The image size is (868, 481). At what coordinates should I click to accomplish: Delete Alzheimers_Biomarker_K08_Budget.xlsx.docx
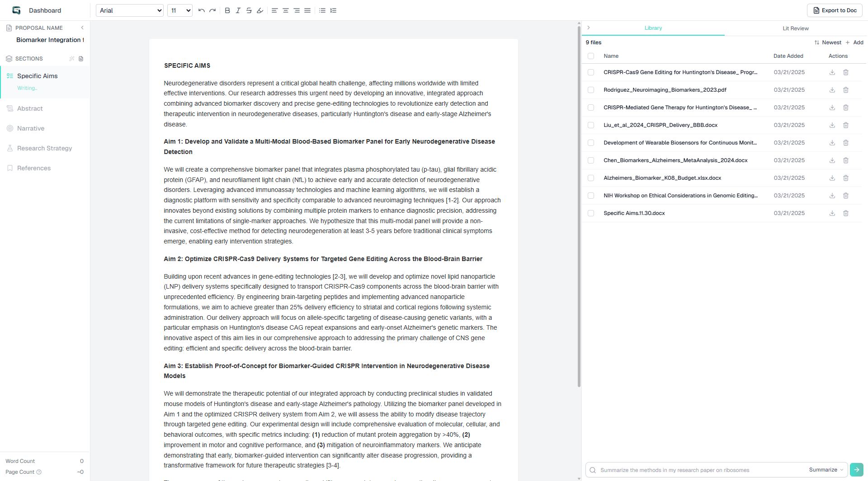(846, 178)
